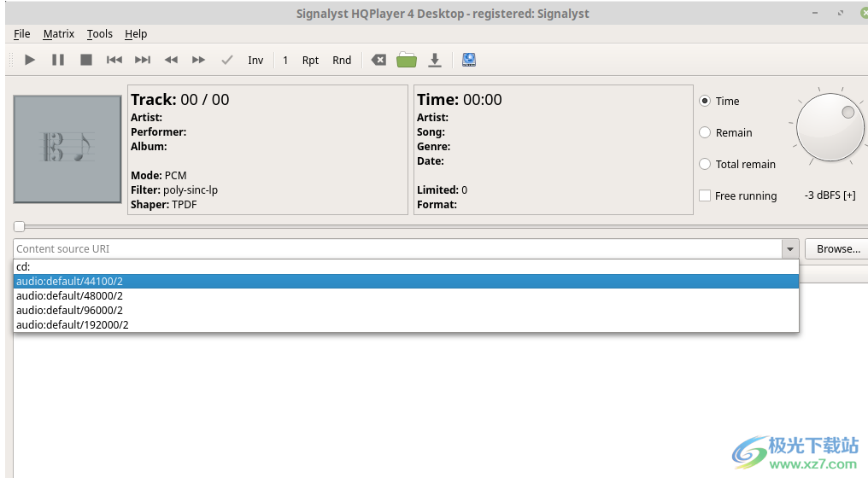
Task: Open the Help menu
Action: pyautogui.click(x=136, y=34)
